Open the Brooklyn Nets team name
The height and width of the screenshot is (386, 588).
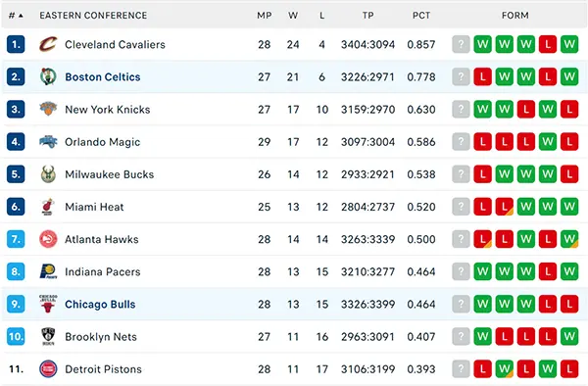click(x=101, y=337)
